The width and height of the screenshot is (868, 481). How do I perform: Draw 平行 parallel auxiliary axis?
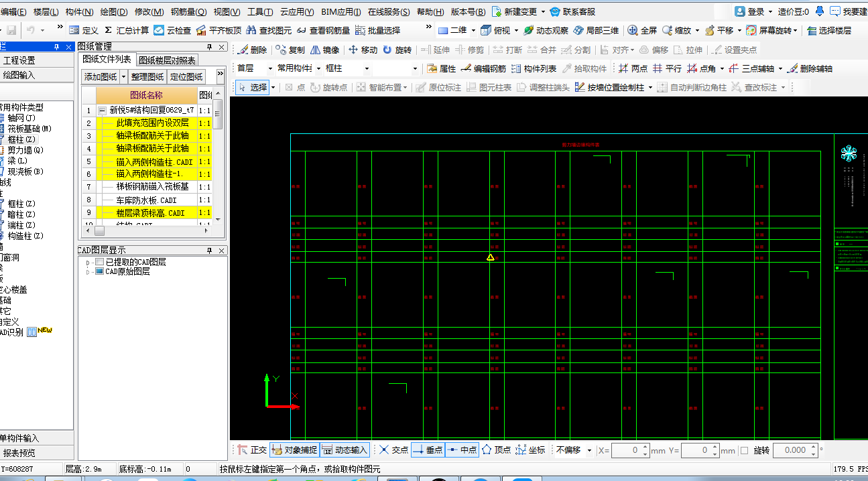point(668,68)
